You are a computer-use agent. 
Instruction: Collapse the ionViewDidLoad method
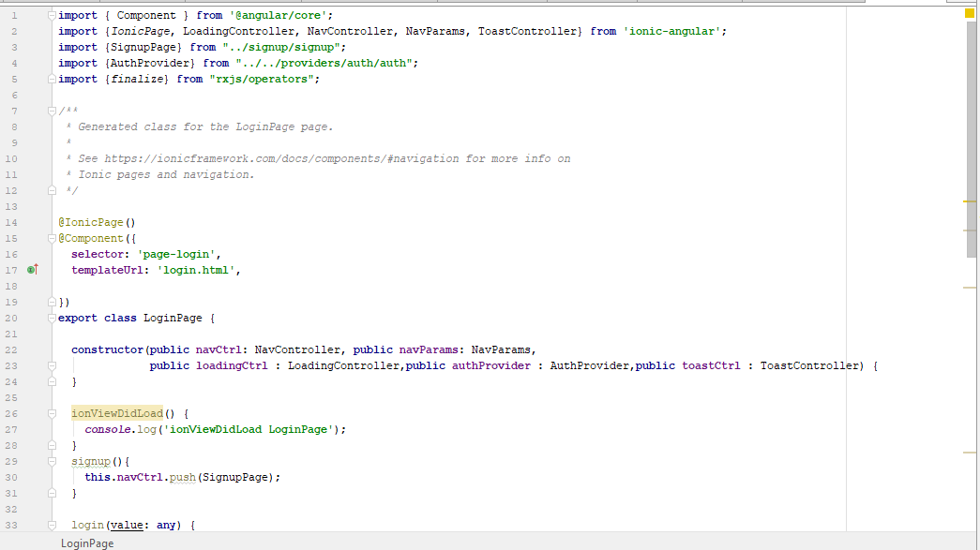pos(53,412)
